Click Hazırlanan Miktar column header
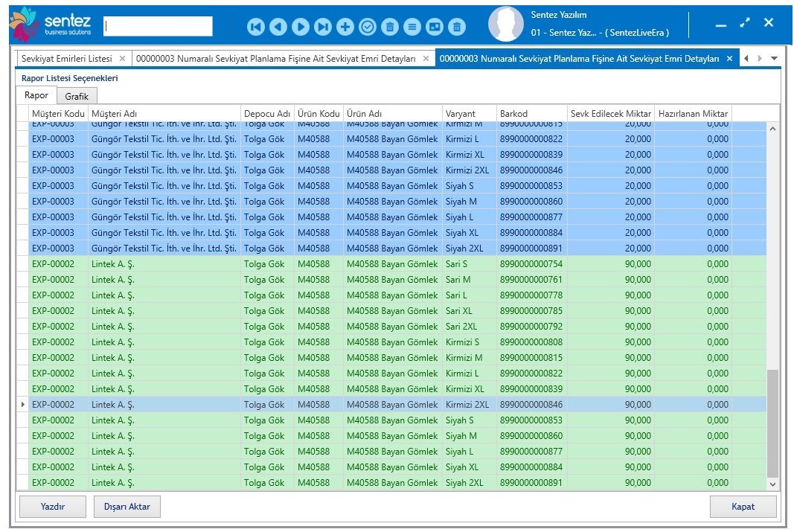The width and height of the screenshot is (794, 532). [x=694, y=114]
